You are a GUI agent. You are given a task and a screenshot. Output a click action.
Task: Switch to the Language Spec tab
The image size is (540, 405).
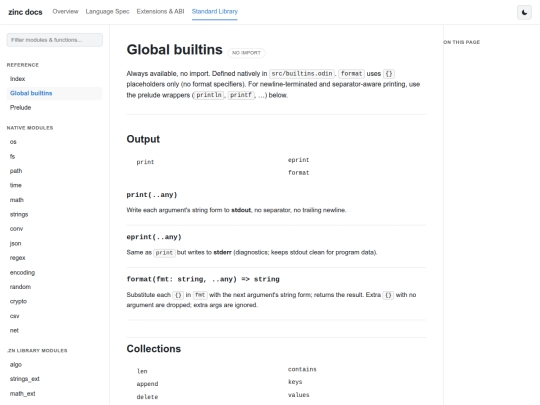click(x=107, y=11)
